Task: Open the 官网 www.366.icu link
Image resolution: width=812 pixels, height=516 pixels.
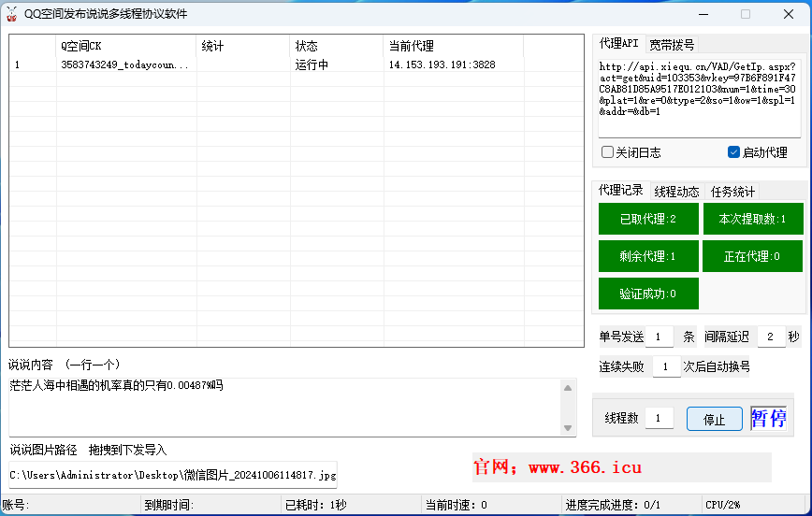Action: click(558, 467)
